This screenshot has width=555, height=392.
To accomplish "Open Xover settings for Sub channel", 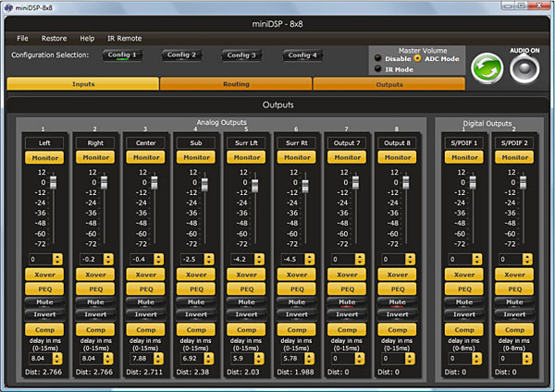I will [x=196, y=275].
